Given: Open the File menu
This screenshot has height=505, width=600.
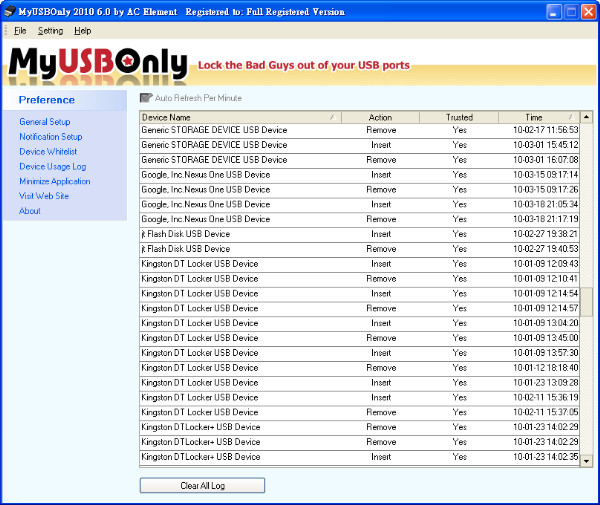Looking at the screenshot, I should (x=20, y=31).
